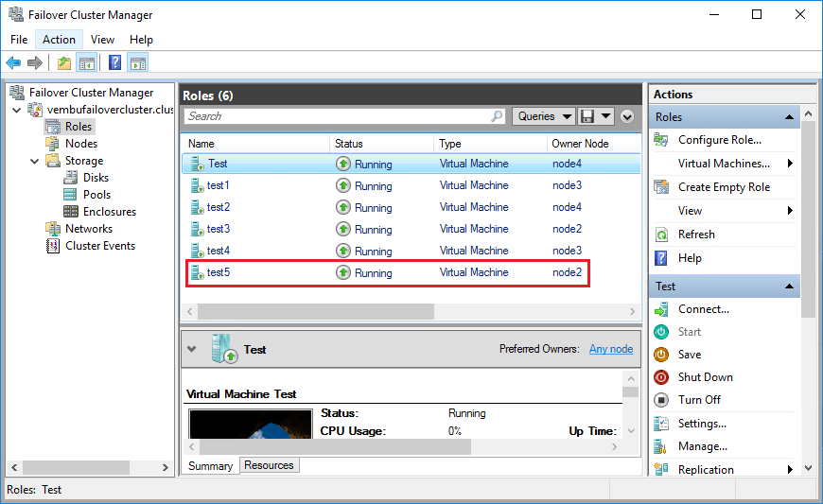Click the Pools icon in tree
Viewport: 823px width, 504px height.
[70, 195]
